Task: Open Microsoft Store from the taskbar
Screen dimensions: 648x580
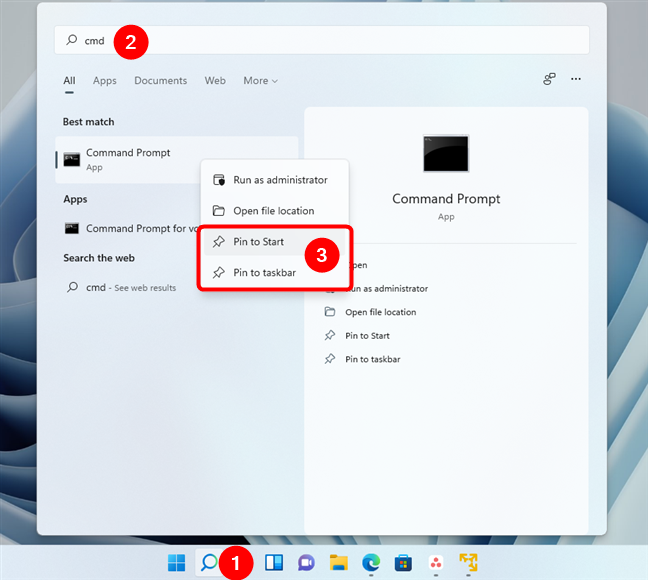Action: pos(403,563)
